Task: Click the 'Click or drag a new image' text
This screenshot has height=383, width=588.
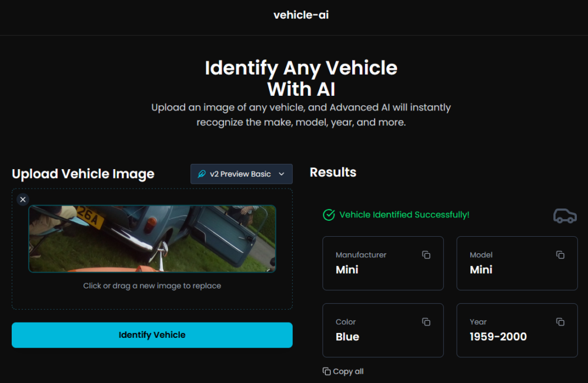Action: (x=152, y=286)
